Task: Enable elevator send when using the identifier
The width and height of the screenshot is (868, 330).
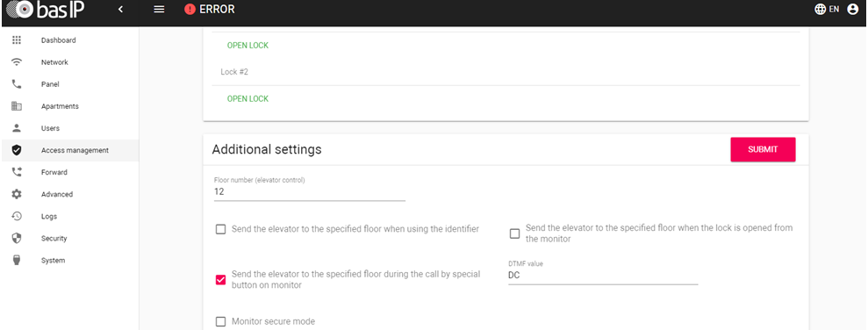Action: (x=220, y=229)
